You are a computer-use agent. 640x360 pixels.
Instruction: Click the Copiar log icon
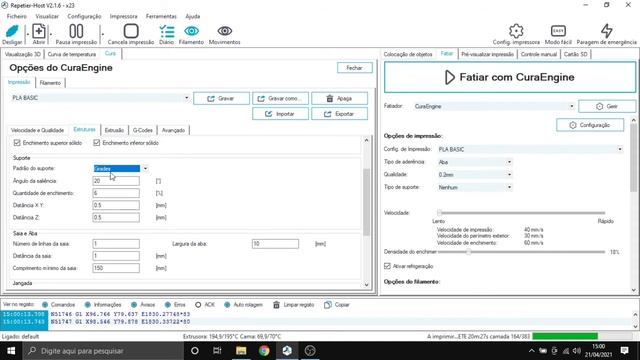coord(327,305)
